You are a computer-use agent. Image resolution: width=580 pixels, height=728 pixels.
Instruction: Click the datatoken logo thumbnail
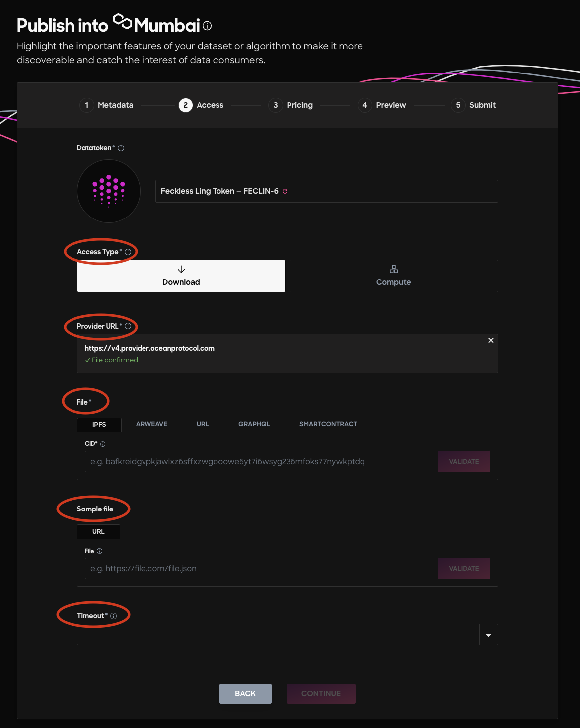click(x=109, y=191)
